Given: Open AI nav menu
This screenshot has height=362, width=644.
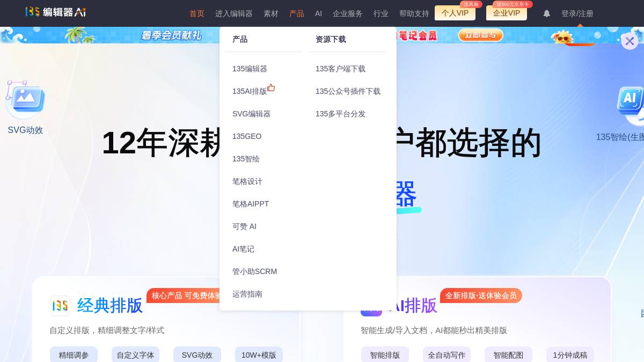Looking at the screenshot, I should click(x=318, y=13).
